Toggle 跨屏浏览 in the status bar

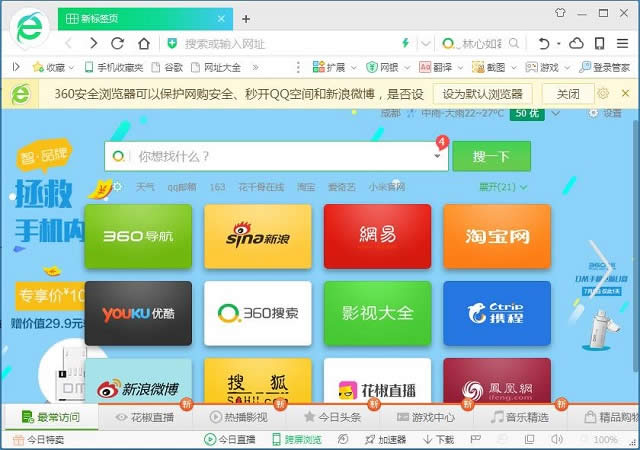(x=298, y=439)
